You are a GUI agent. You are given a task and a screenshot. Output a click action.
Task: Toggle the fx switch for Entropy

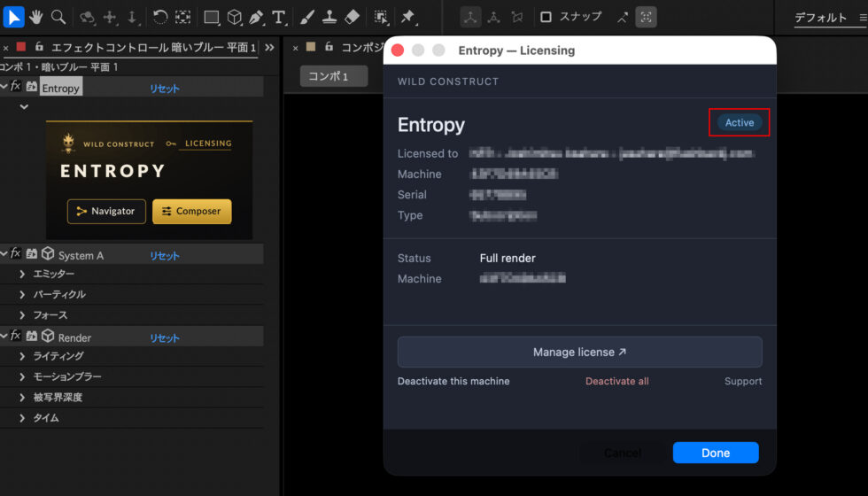point(16,87)
